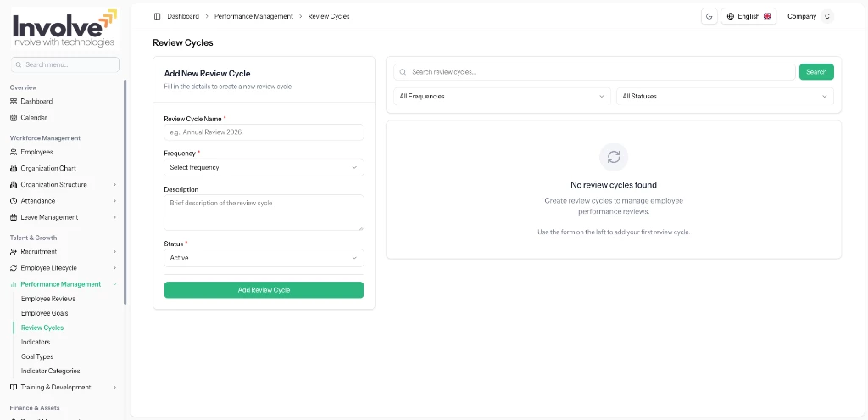Expand Training & Development submenu chevron
Viewport: 868px width, 420px height.
(x=114, y=387)
